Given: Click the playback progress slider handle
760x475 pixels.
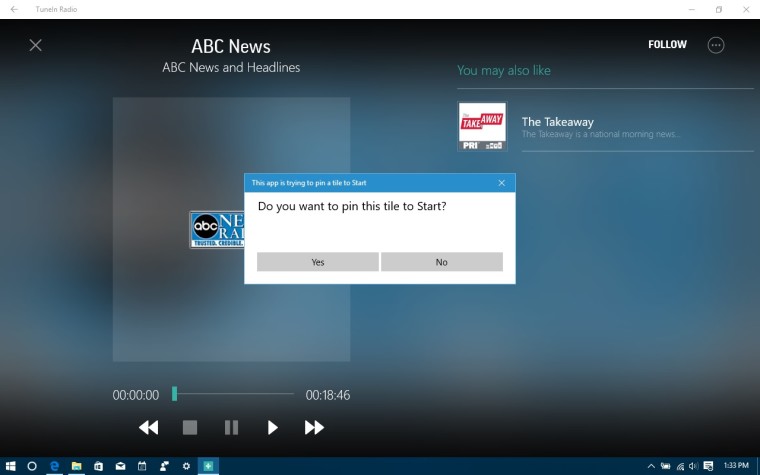Looking at the screenshot, I should [x=174, y=394].
